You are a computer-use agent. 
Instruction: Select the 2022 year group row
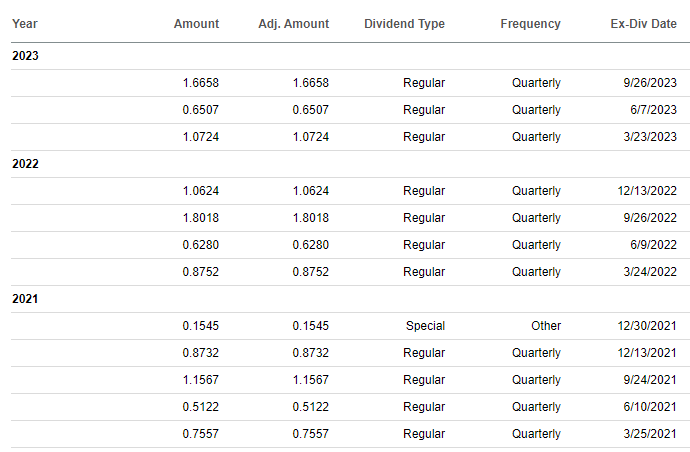click(x=350, y=164)
